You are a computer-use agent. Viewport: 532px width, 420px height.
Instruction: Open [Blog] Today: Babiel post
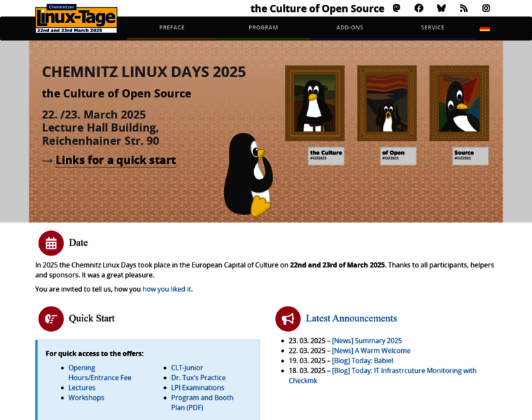(363, 360)
